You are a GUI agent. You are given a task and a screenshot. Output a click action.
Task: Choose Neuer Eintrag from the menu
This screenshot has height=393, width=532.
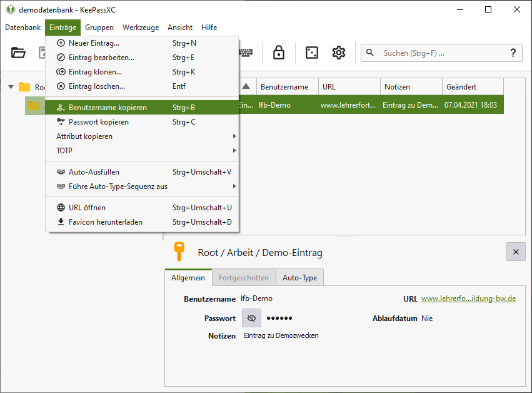tap(94, 43)
